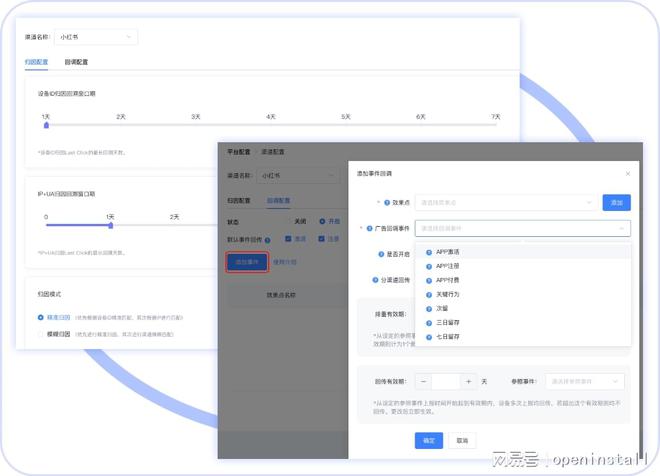660x476 pixels.
Task: Click device ID window slider handle at 1天
Action: [x=46, y=125]
